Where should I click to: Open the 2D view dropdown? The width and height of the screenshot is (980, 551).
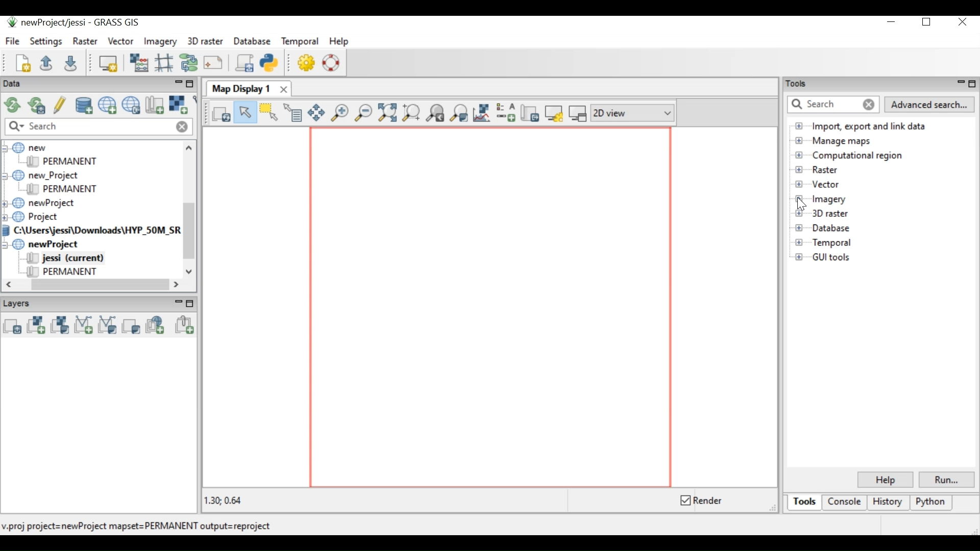click(x=633, y=113)
